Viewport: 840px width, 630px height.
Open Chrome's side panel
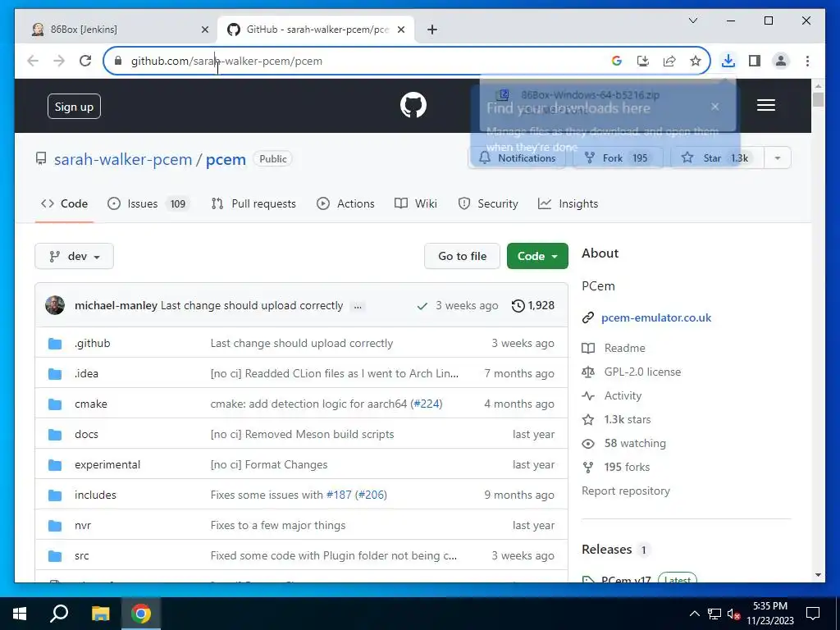(x=755, y=61)
